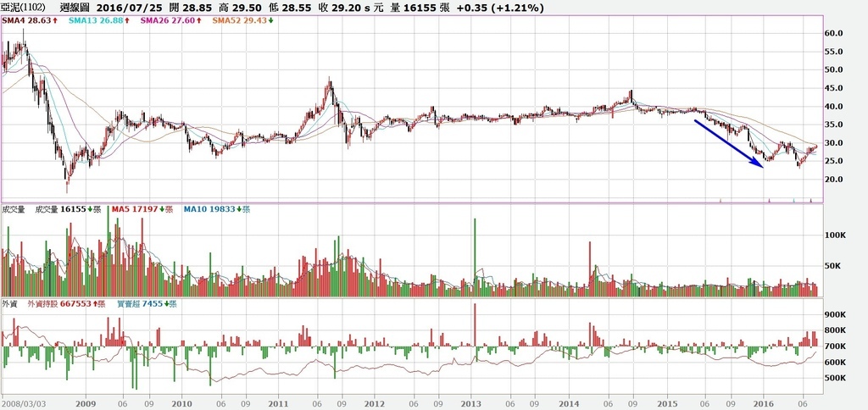Viewport: 868px width, 410px height.
Task: Click the 成交量 panel title
Action: 13,209
